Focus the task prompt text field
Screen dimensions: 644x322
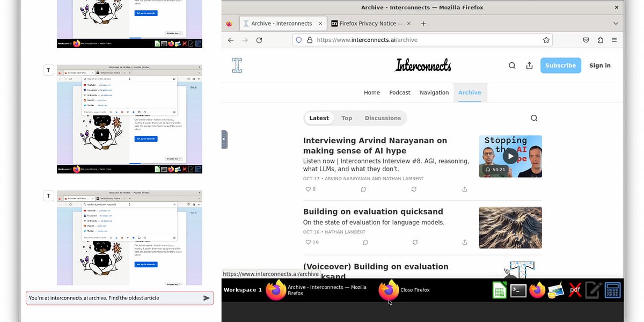coord(114,298)
